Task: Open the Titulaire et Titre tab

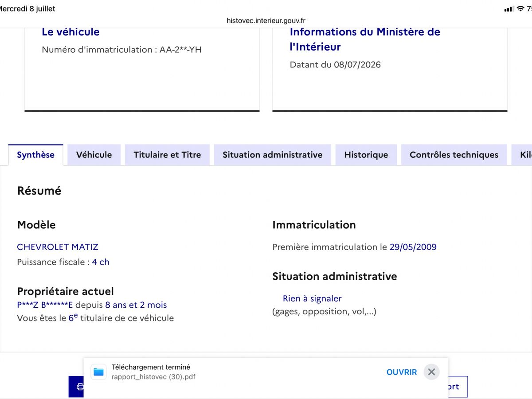Action: [167, 155]
